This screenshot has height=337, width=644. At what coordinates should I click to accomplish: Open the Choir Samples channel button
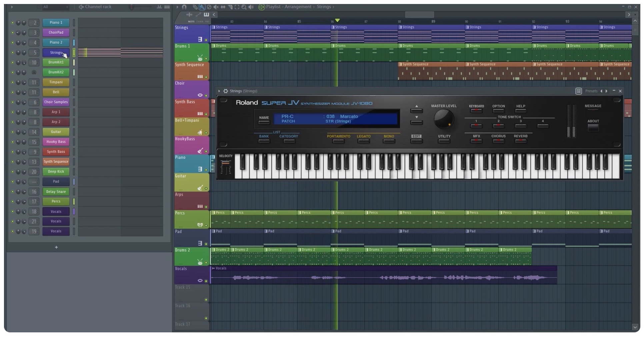[x=56, y=102]
